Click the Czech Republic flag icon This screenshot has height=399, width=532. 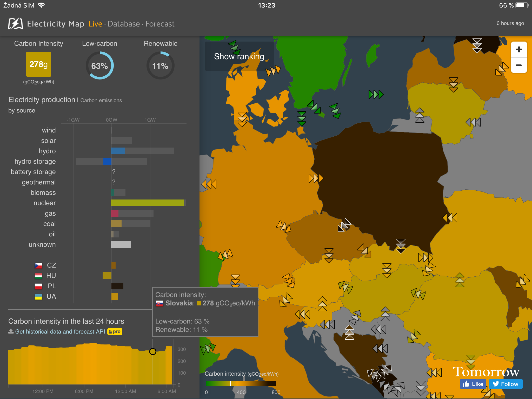[x=38, y=265]
